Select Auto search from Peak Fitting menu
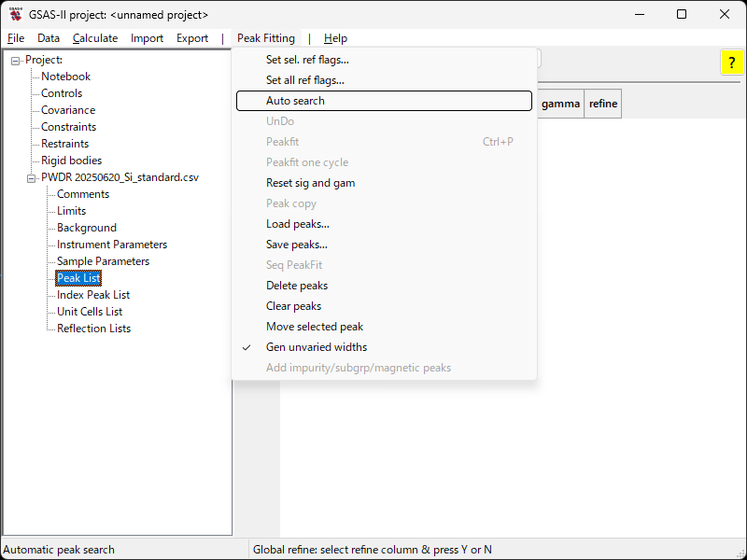Screen dimensions: 747x560 click(x=295, y=101)
